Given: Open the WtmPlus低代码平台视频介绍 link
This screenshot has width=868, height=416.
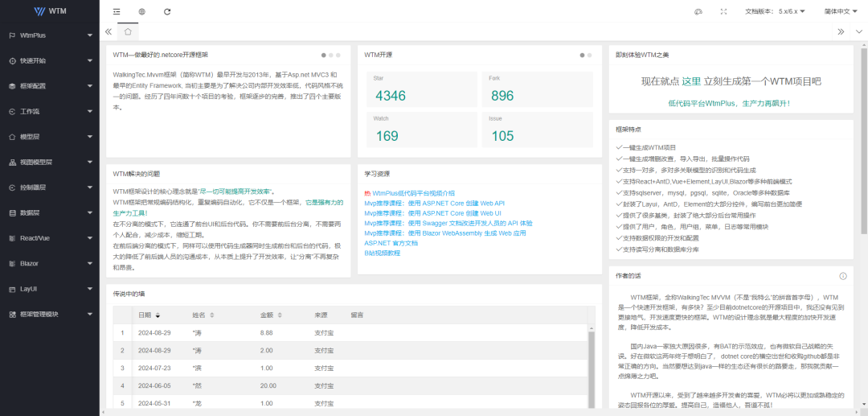Looking at the screenshot, I should tap(414, 193).
